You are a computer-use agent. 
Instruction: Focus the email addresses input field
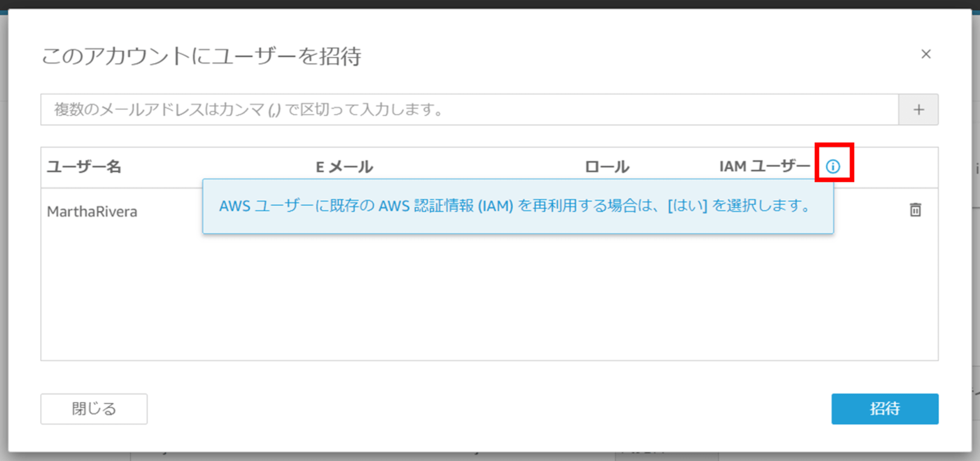(x=470, y=109)
